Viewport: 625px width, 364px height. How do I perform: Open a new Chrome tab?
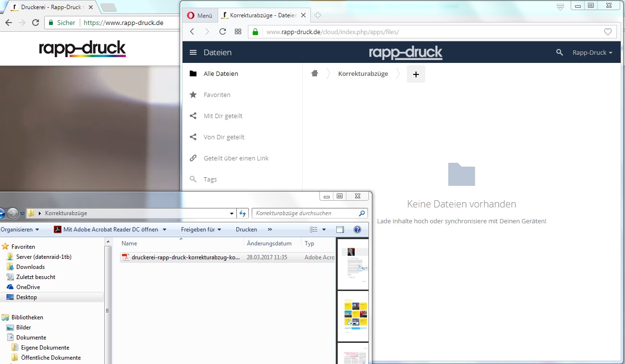pos(108,7)
